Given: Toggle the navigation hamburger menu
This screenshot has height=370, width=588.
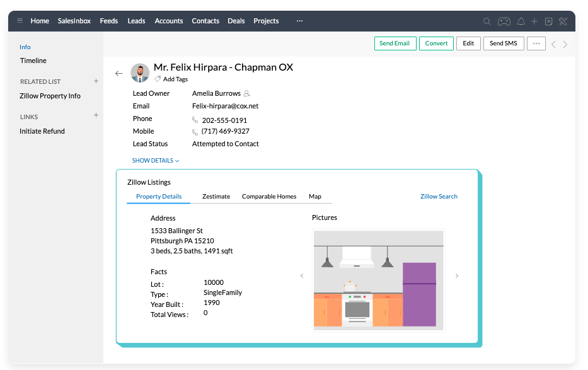Looking at the screenshot, I should click(20, 21).
